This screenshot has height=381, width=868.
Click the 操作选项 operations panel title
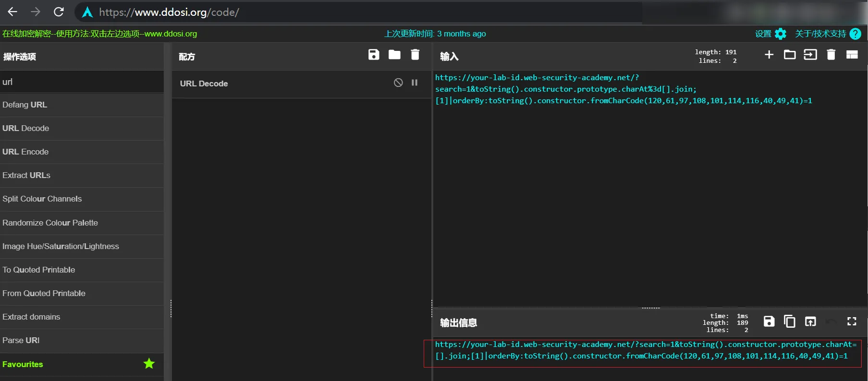pyautogui.click(x=20, y=57)
